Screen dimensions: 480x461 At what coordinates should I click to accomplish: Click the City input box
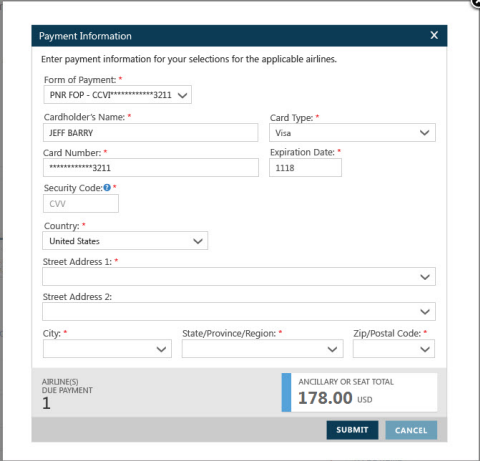tap(107, 349)
